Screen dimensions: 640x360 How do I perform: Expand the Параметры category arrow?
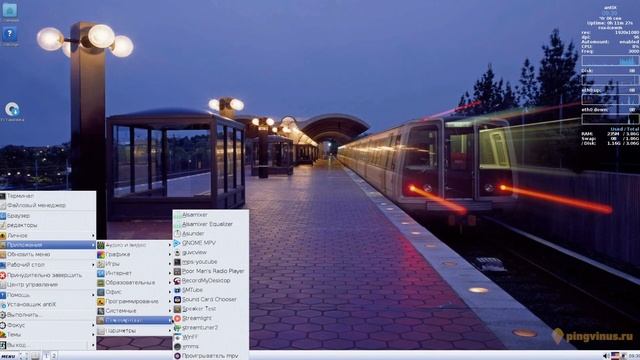click(x=170, y=331)
